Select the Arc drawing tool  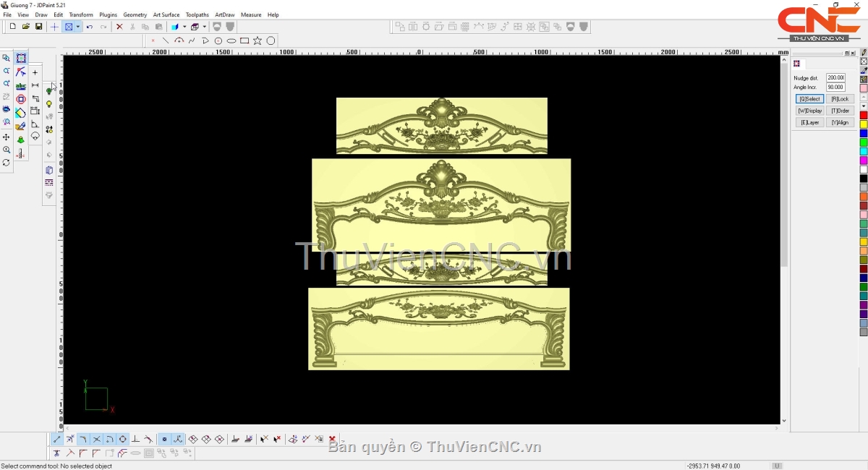[179, 40]
